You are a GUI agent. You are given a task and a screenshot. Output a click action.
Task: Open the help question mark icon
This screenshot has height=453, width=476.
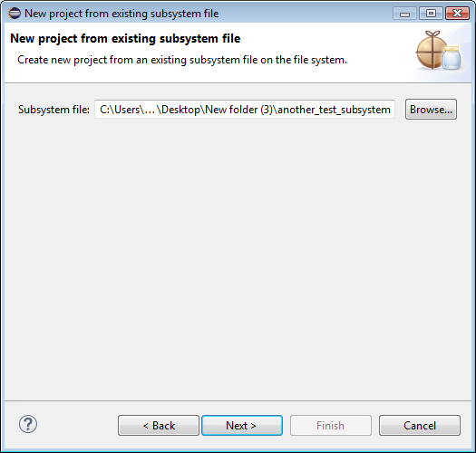point(28,424)
